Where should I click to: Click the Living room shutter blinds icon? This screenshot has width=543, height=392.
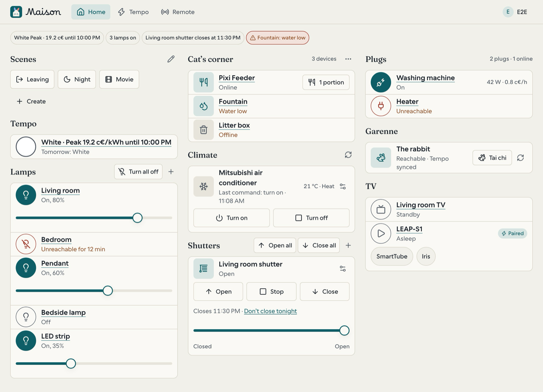tap(204, 269)
